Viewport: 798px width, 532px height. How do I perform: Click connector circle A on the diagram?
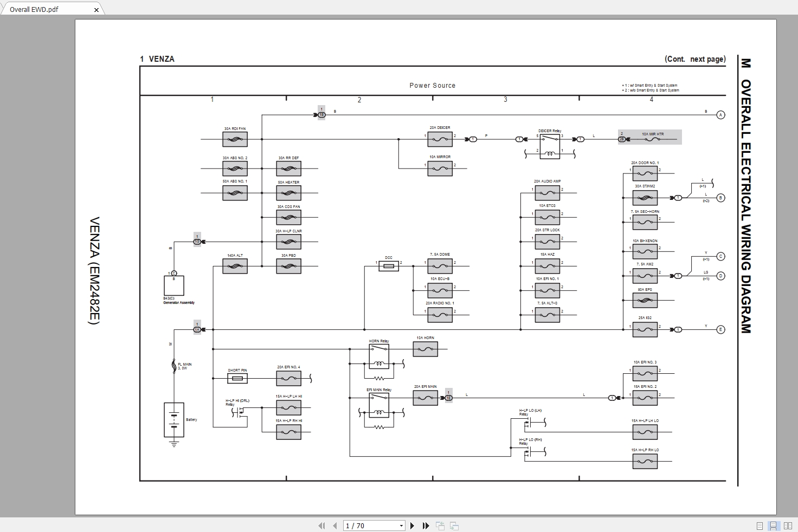pyautogui.click(x=720, y=115)
